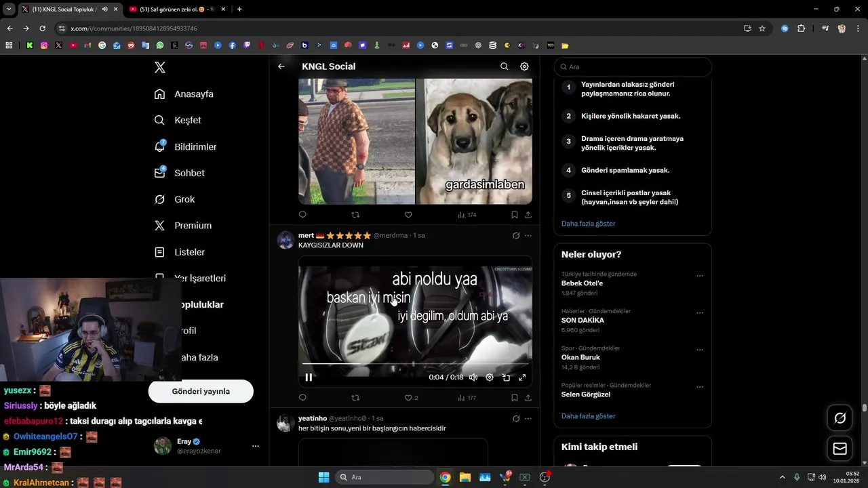Image resolution: width=868 pixels, height=488 pixels.
Task: Open Listeler in sidebar
Action: click(180, 252)
